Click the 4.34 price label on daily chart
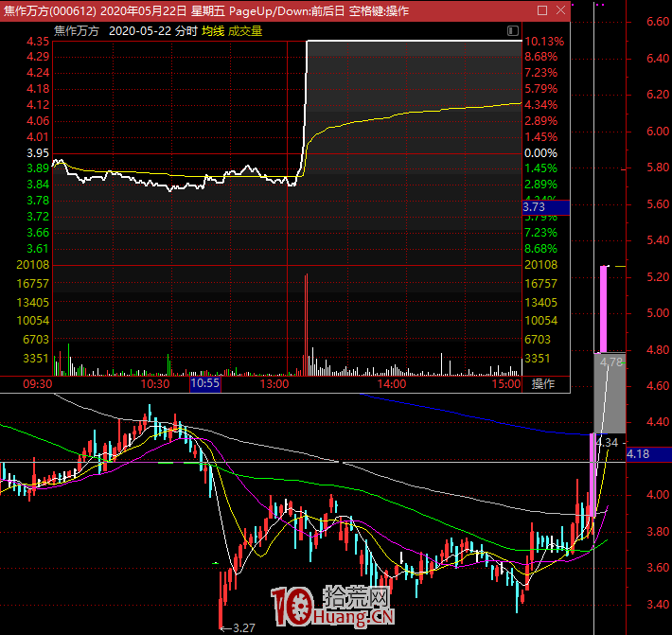 coord(608,443)
